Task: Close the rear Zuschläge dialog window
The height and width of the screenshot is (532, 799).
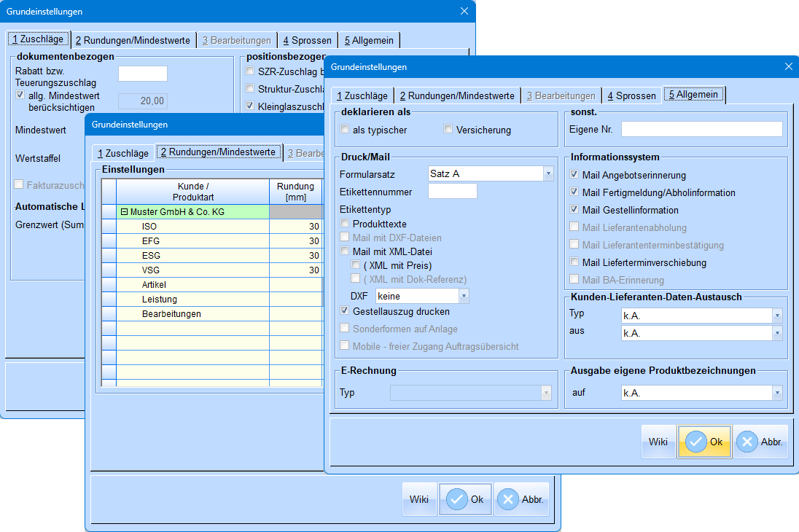Action: [x=464, y=11]
